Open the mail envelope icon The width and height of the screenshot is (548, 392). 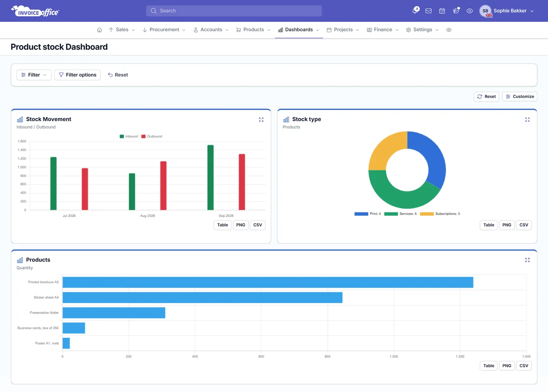(x=429, y=11)
